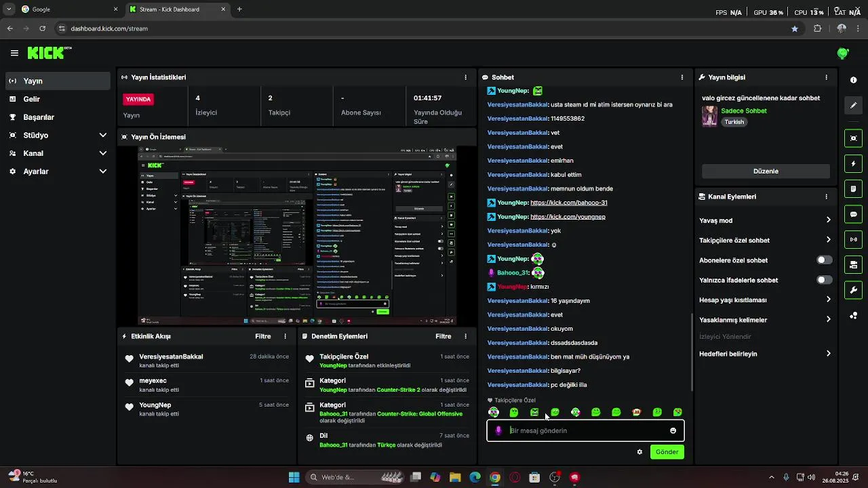This screenshot has height=488, width=868.
Task: Click Sadece Sohbet category link
Action: (744, 111)
